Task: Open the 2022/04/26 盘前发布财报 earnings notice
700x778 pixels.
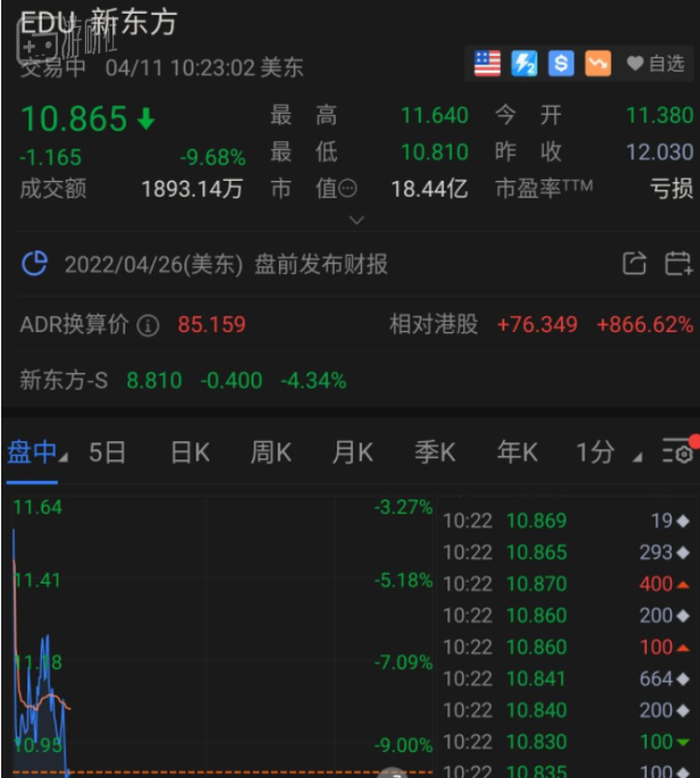Action: click(x=226, y=265)
